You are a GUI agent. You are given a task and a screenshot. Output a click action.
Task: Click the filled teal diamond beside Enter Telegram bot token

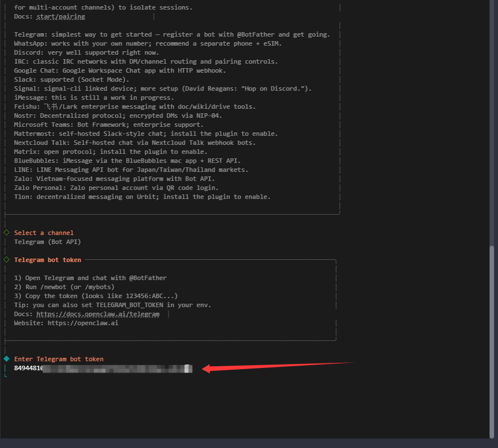pos(6,359)
